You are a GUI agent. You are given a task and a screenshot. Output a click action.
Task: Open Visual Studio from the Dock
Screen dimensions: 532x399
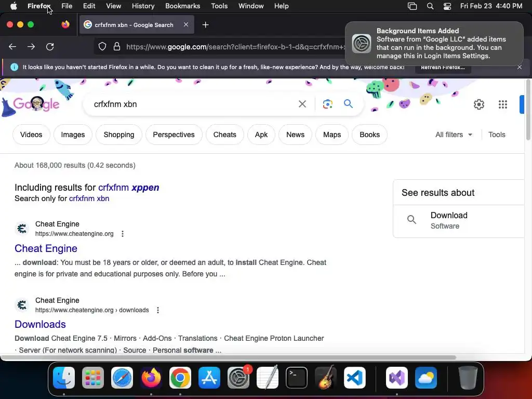[x=397, y=378]
